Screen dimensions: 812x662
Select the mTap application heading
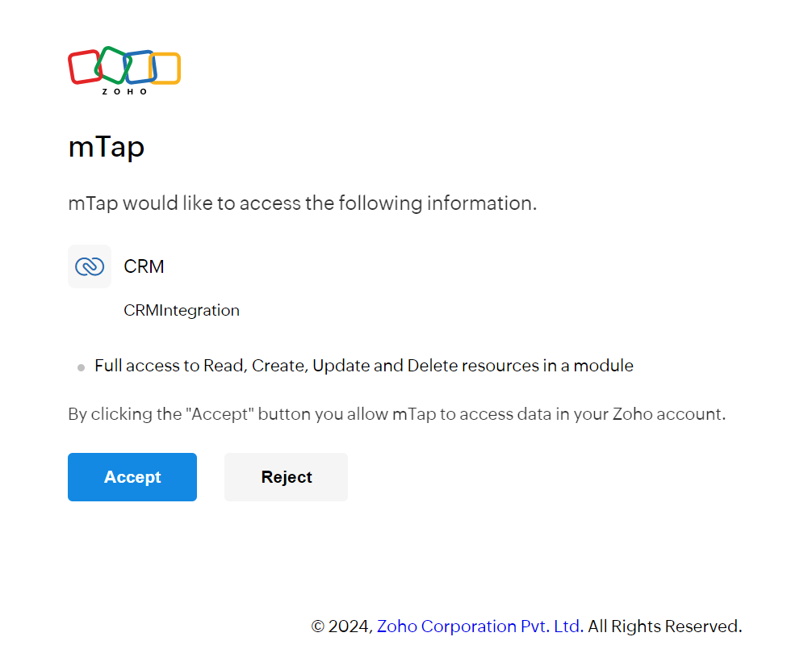tap(106, 148)
